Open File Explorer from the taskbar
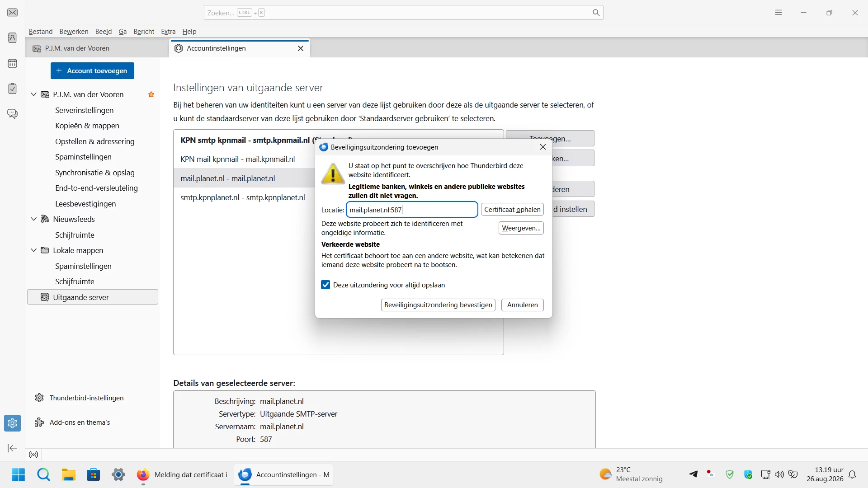The height and width of the screenshot is (488, 868). (x=68, y=474)
